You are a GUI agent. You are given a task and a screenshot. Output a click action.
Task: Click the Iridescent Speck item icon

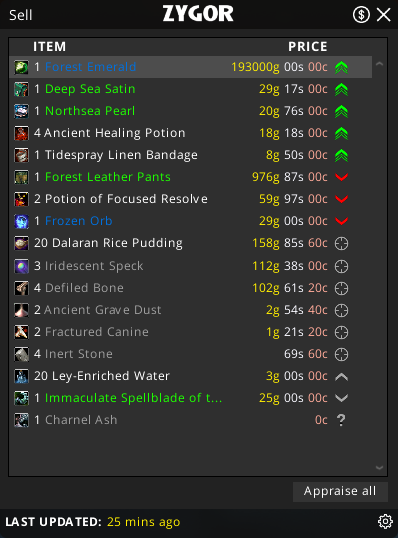click(x=21, y=266)
